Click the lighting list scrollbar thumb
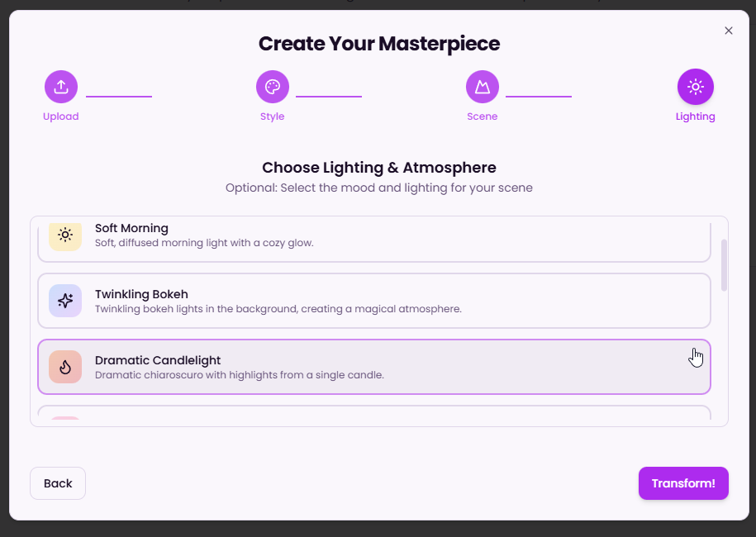The height and width of the screenshot is (537, 756). tap(725, 265)
